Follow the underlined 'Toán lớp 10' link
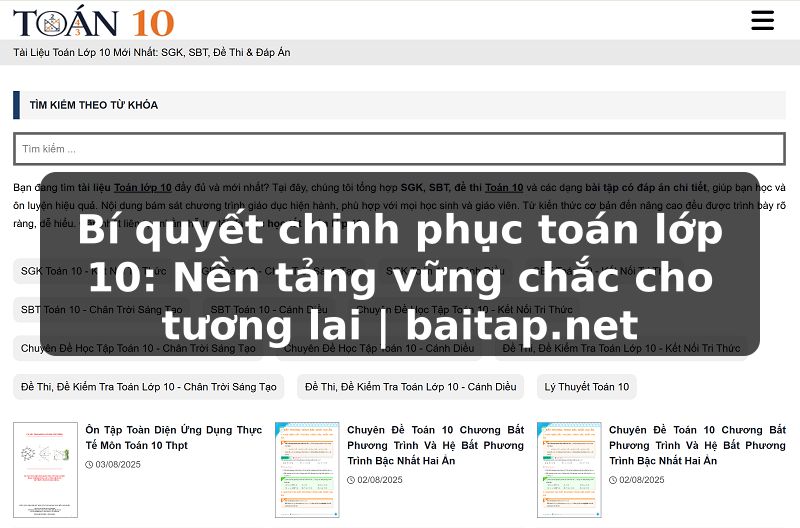The width and height of the screenshot is (800, 528). tap(142, 187)
